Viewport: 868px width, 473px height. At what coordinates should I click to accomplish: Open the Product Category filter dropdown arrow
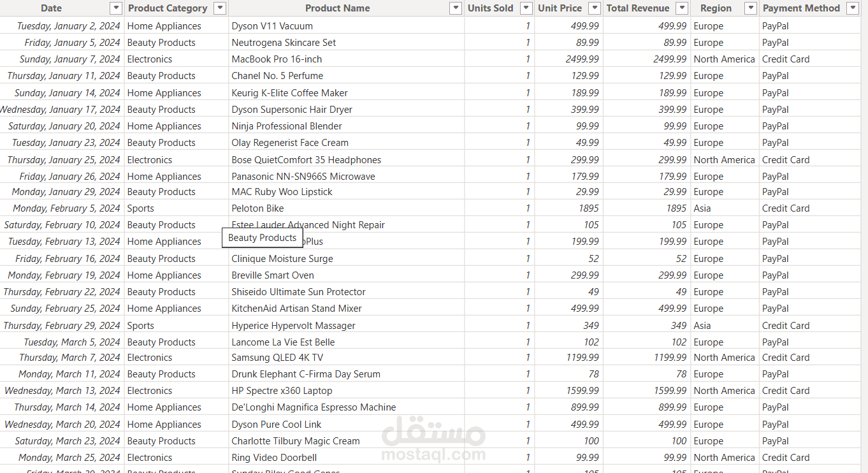220,8
